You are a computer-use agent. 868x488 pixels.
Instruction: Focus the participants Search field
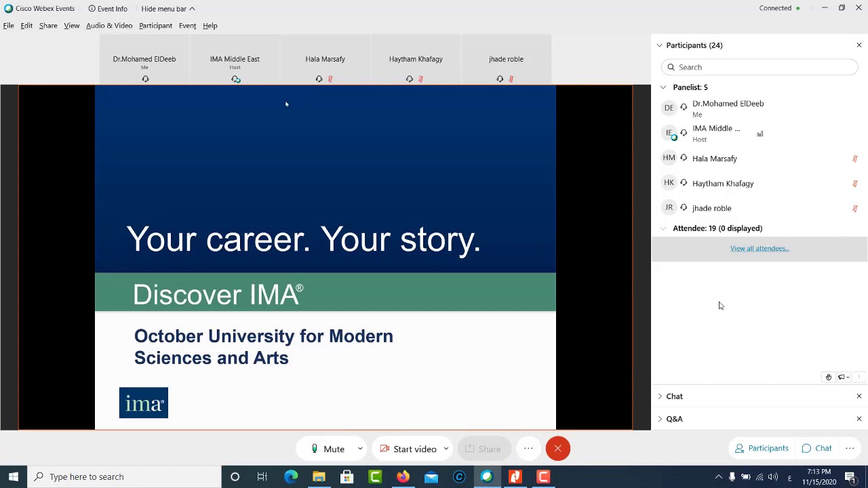pos(759,67)
